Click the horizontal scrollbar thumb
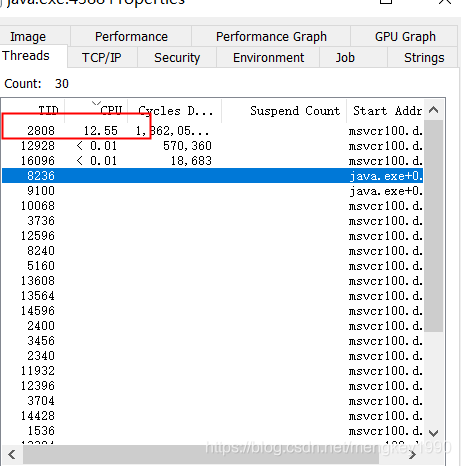This screenshot has height=466, width=461. (x=200, y=454)
